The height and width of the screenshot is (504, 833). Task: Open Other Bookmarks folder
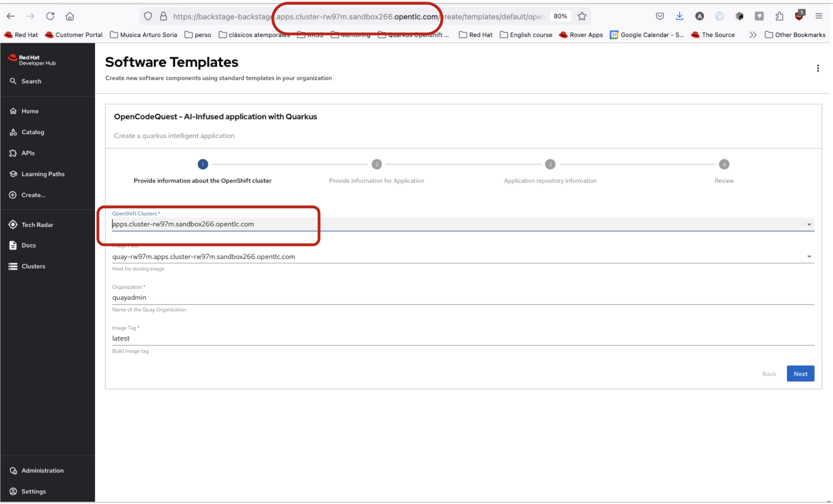pos(795,35)
